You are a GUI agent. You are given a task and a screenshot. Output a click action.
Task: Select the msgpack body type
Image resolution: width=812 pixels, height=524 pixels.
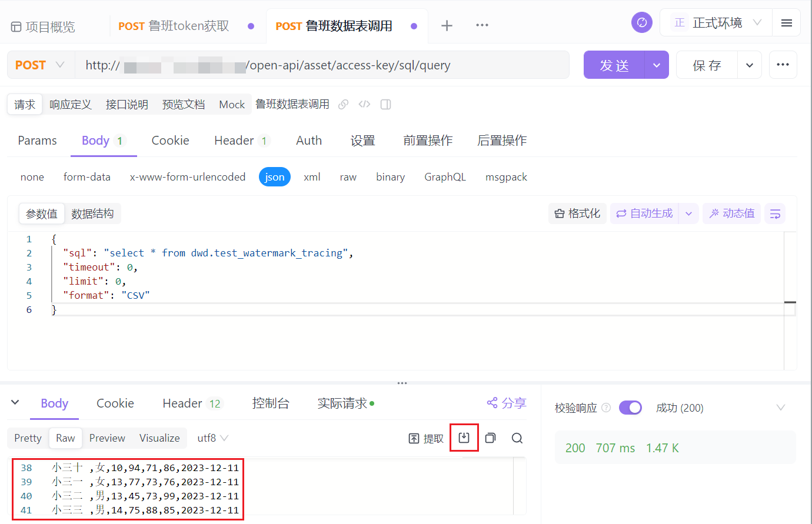coord(506,177)
